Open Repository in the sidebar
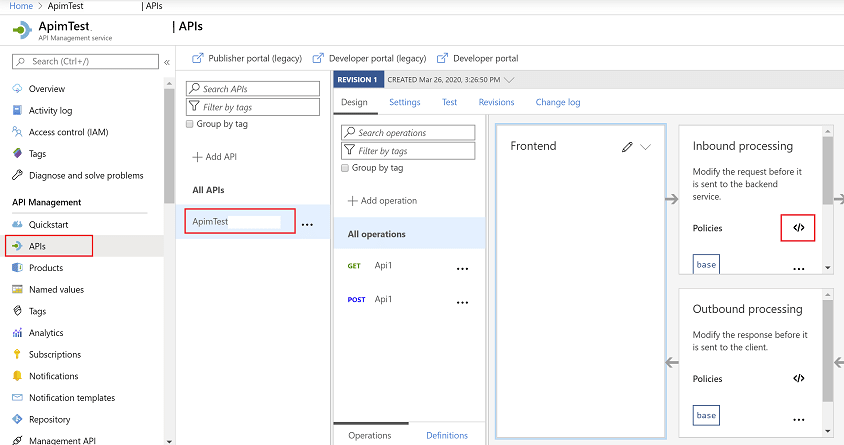 (x=50, y=419)
